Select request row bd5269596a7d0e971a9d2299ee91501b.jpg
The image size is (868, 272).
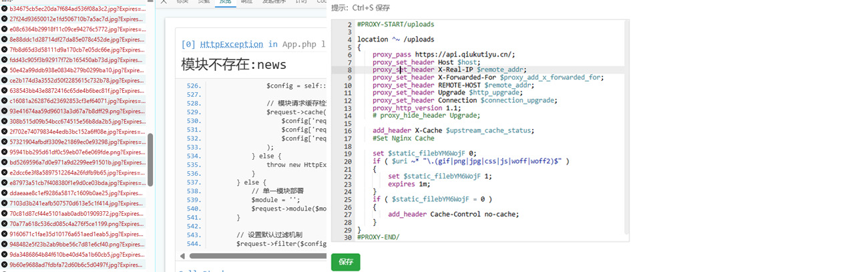point(72,162)
